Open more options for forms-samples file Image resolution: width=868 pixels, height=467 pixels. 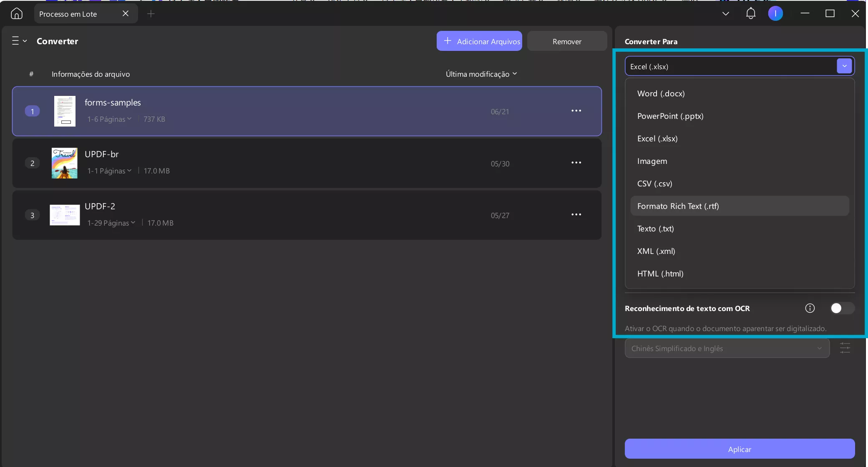click(x=576, y=111)
